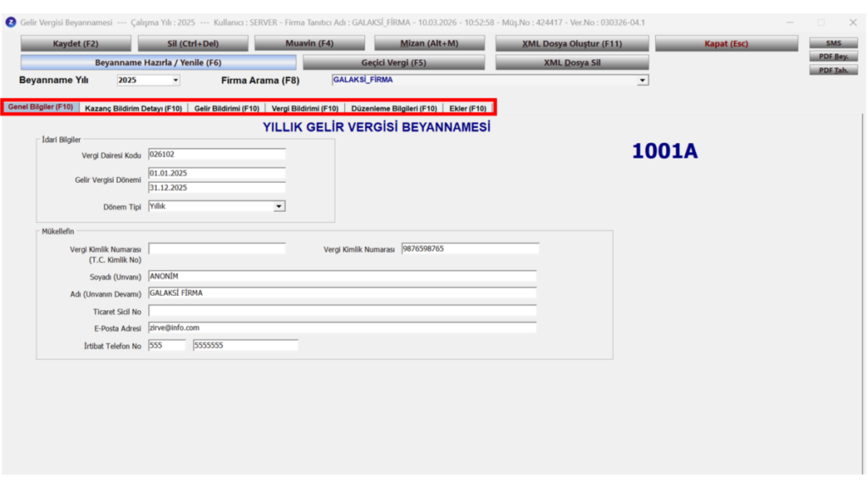868x488 pixels.
Task: Click the phone area code field 555
Action: (167, 346)
